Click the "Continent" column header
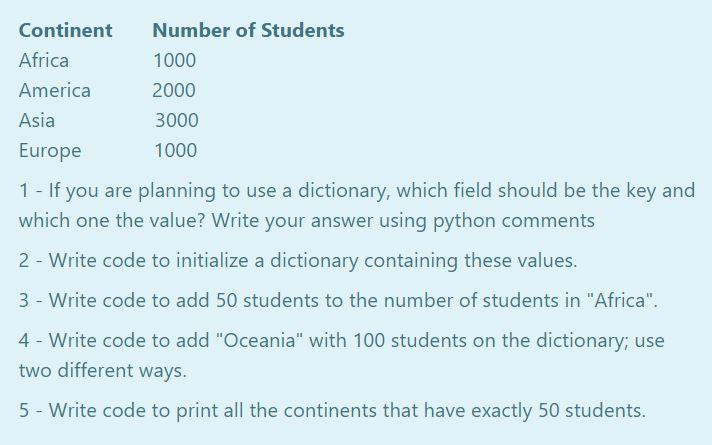The height and width of the screenshot is (445, 712). [x=65, y=30]
